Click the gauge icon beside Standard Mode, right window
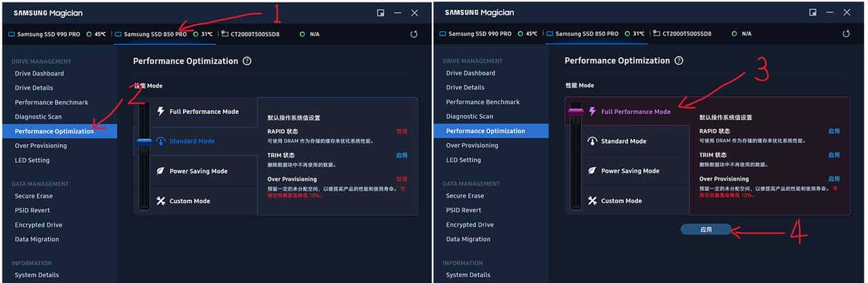Viewport: 868px width, 283px height. coord(592,141)
